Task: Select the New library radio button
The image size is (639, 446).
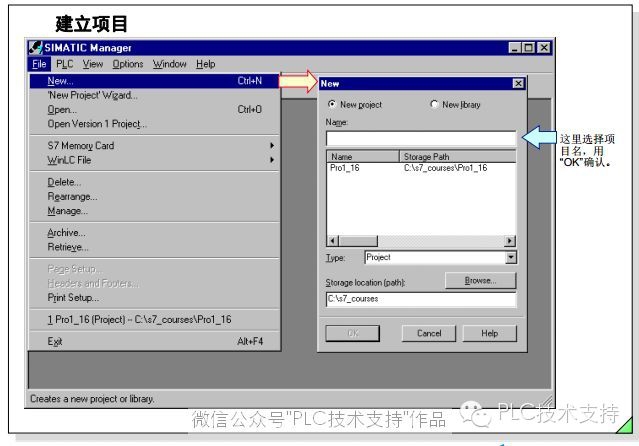Action: 434,104
